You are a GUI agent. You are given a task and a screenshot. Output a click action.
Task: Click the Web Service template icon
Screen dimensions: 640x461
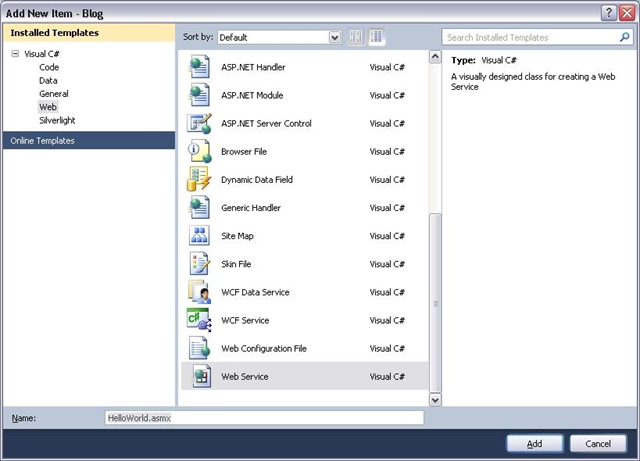coord(201,376)
